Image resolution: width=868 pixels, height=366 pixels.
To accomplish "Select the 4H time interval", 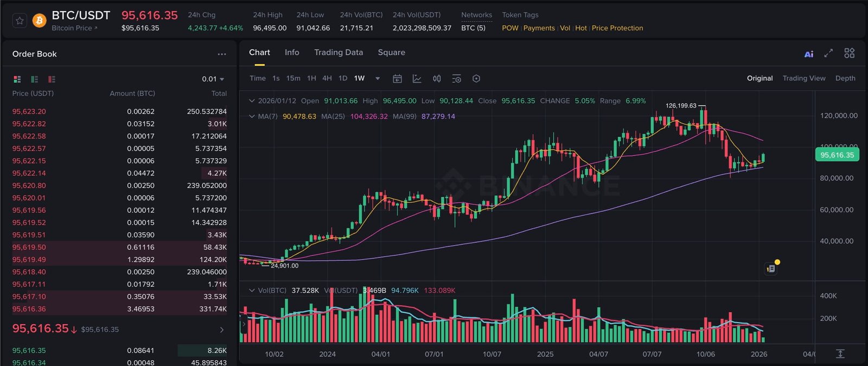I will [x=327, y=79].
